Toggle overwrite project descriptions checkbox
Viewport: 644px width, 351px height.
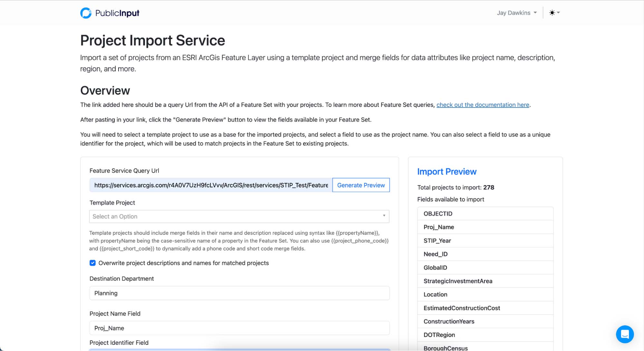tap(93, 263)
